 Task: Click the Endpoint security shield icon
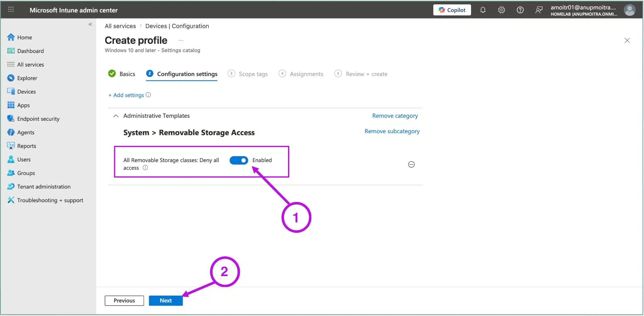click(x=11, y=118)
